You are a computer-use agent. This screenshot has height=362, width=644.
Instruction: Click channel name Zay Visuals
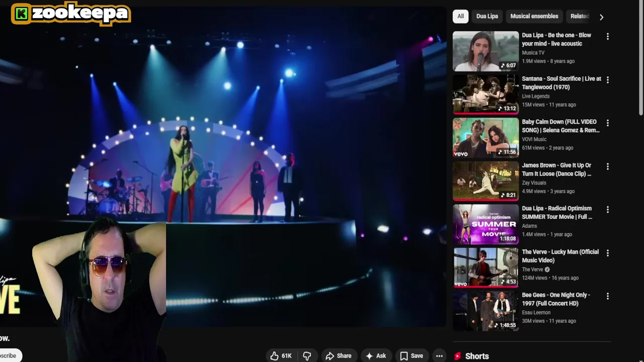[x=534, y=183]
